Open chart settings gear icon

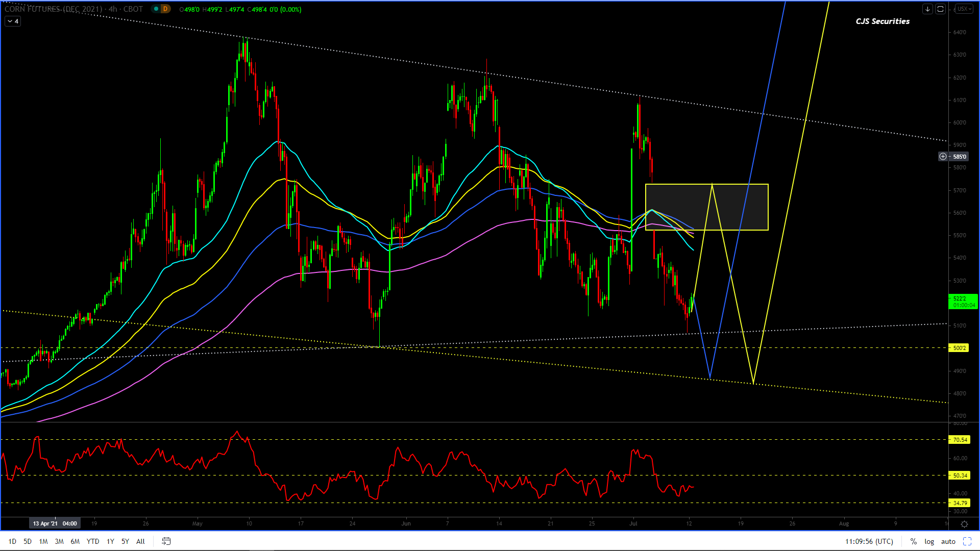964,524
